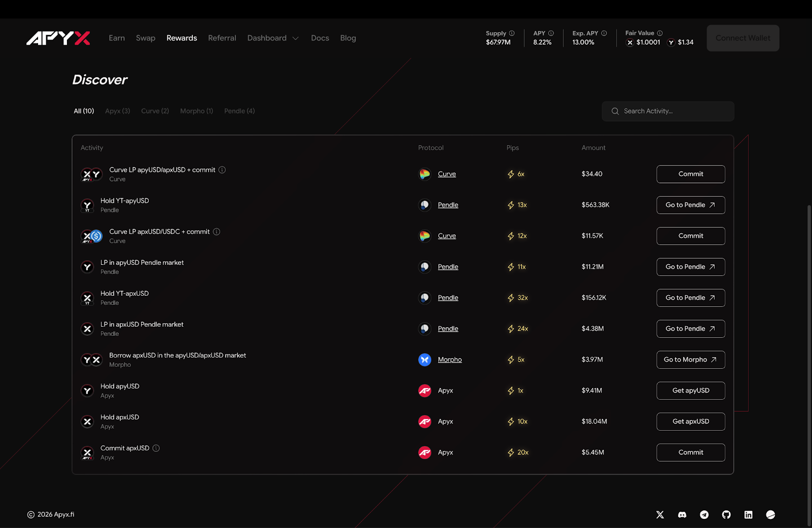The height and width of the screenshot is (528, 812).
Task: Commit on the Commit apxUSD row
Action: [x=691, y=452]
